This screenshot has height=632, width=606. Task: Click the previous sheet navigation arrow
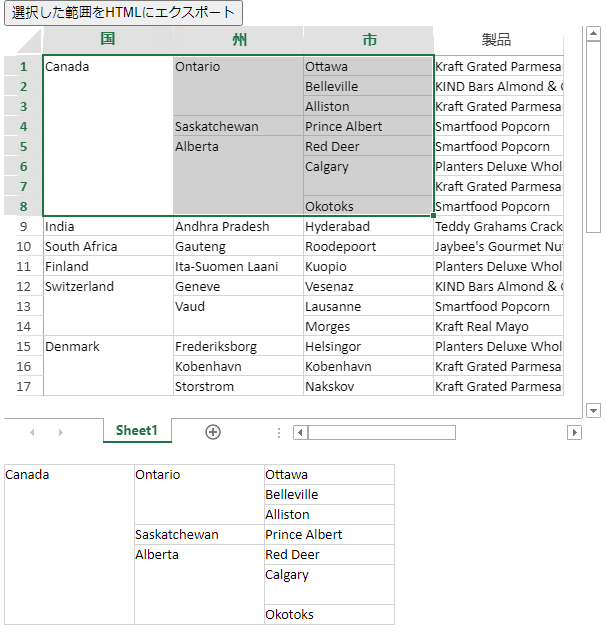pyautogui.click(x=32, y=432)
